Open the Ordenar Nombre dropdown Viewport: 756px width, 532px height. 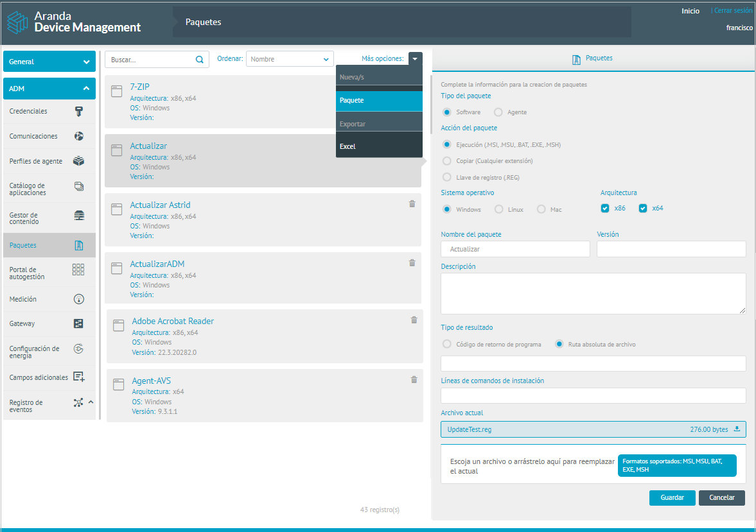(290, 59)
